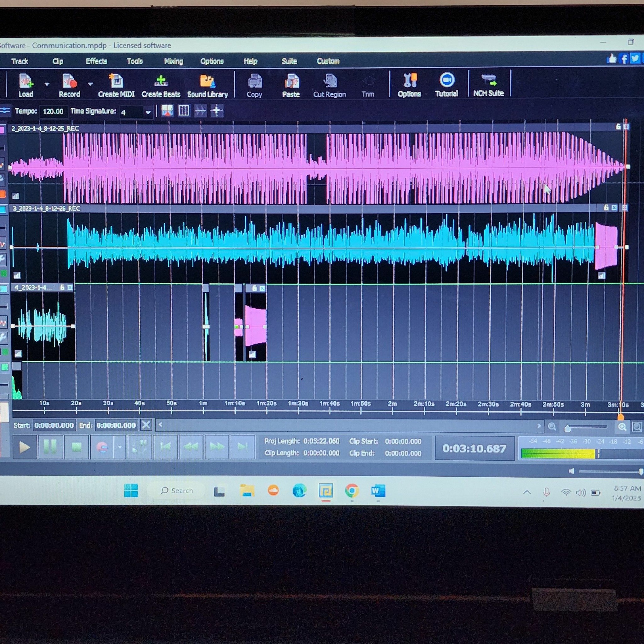Open the Tutorial video icon
Image resolution: width=644 pixels, height=644 pixels.
[x=446, y=85]
